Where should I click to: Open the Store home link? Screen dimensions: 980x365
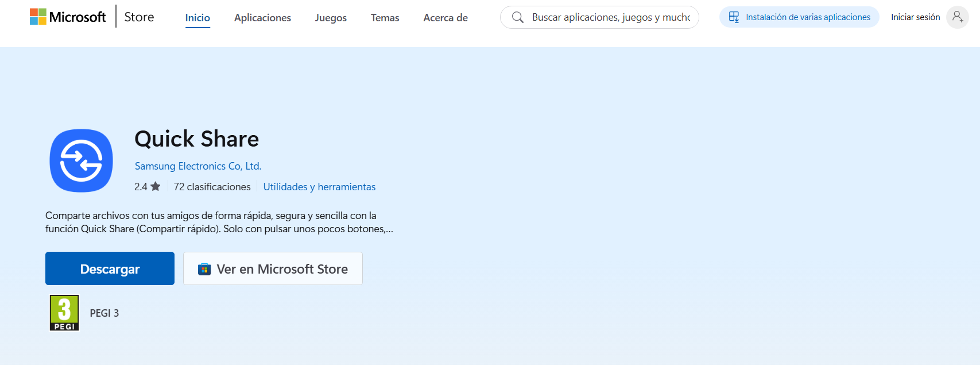(139, 17)
